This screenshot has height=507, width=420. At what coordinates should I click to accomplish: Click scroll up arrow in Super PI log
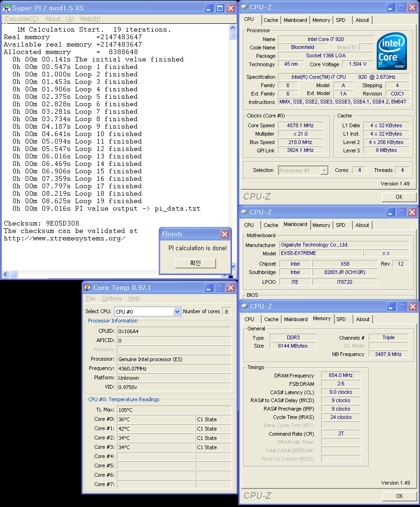(x=233, y=28)
